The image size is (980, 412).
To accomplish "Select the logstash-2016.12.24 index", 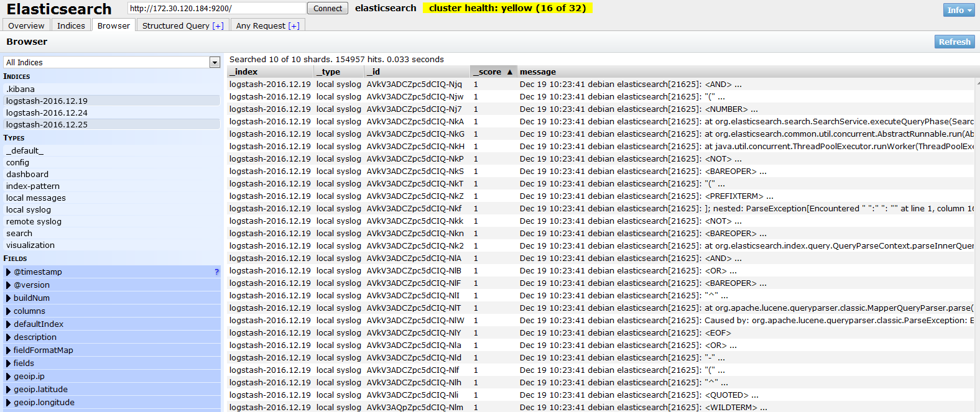I will (112, 112).
